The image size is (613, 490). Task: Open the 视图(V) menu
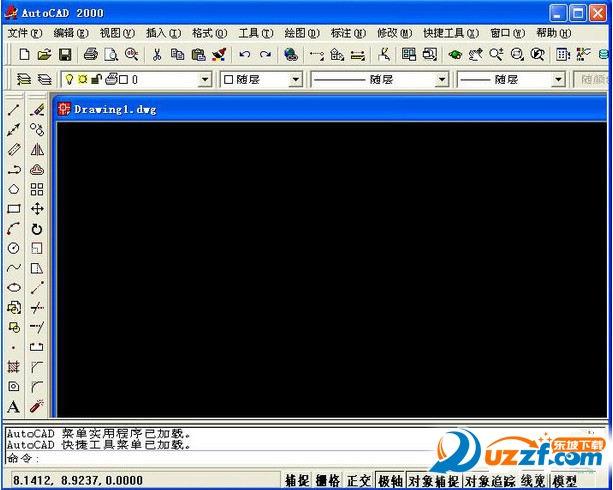coord(117,33)
